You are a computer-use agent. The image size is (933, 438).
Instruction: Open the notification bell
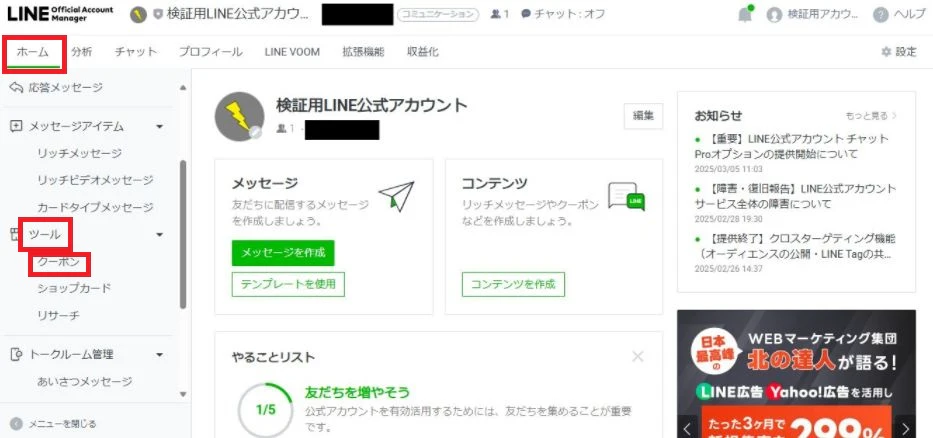[x=745, y=15]
